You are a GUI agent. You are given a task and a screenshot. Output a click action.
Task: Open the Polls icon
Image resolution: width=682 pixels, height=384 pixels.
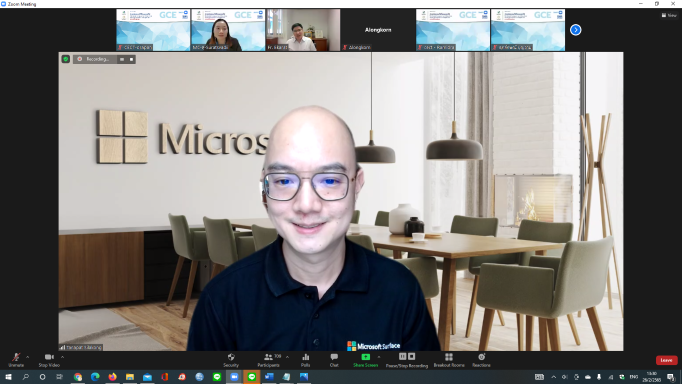305,360
